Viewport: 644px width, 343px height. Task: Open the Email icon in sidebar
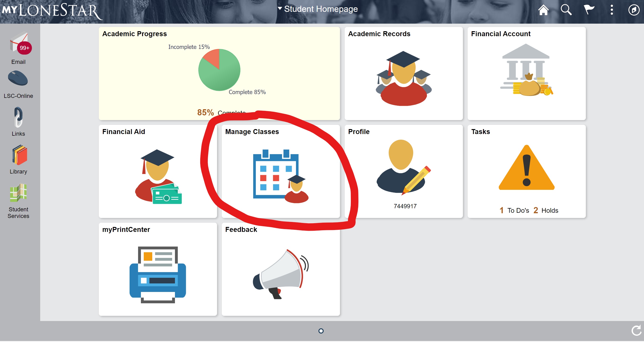(x=18, y=45)
